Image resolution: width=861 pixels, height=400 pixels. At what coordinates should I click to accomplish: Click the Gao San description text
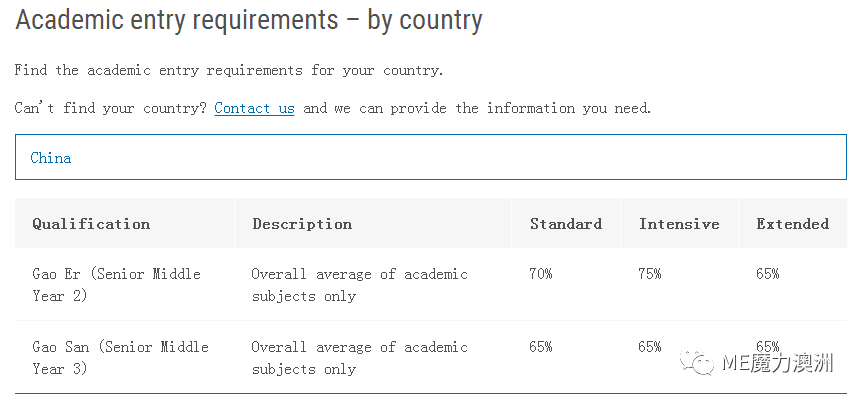360,358
